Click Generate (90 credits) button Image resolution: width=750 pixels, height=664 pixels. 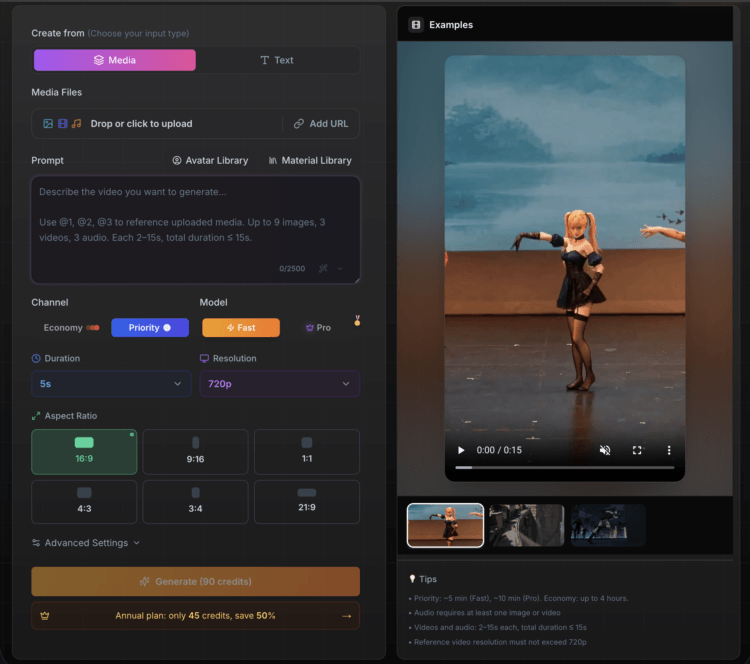point(195,581)
